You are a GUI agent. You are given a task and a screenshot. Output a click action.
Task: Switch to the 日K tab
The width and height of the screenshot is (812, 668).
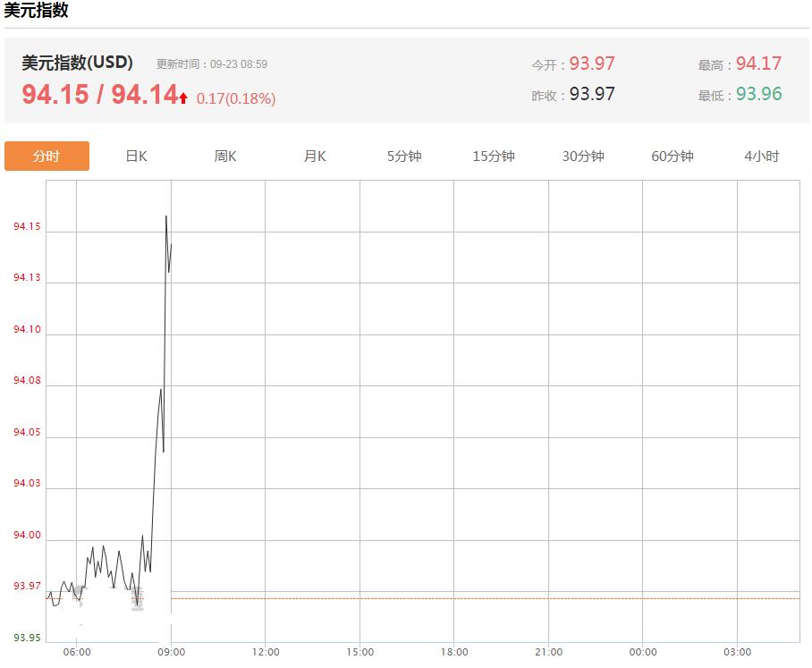pyautogui.click(x=136, y=156)
